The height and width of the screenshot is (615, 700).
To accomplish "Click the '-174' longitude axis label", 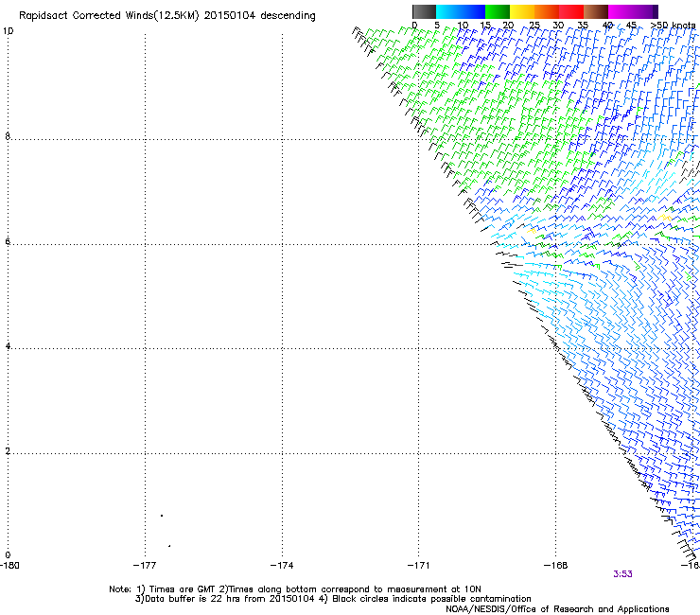I will point(282,566).
